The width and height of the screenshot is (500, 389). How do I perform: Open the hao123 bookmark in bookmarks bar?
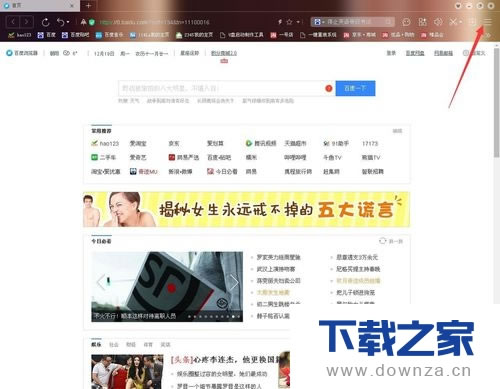(20, 35)
